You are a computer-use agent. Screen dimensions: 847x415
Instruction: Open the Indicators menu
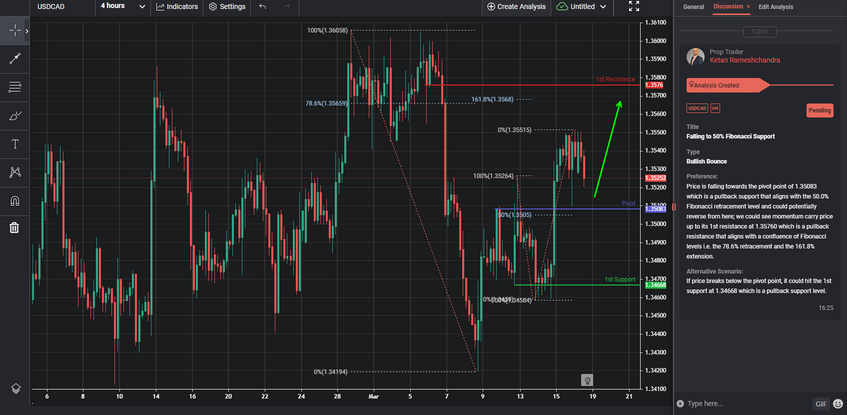click(x=177, y=6)
